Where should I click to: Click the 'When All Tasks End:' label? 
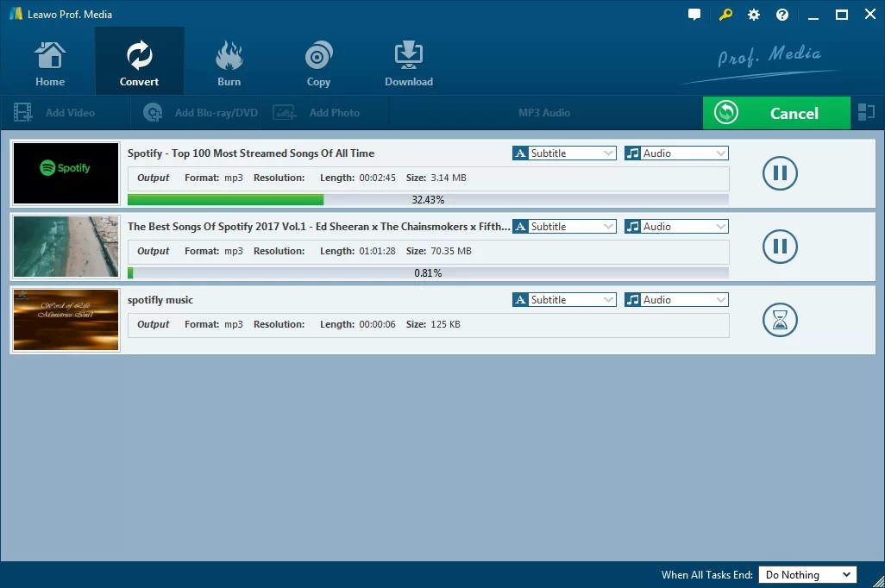706,574
